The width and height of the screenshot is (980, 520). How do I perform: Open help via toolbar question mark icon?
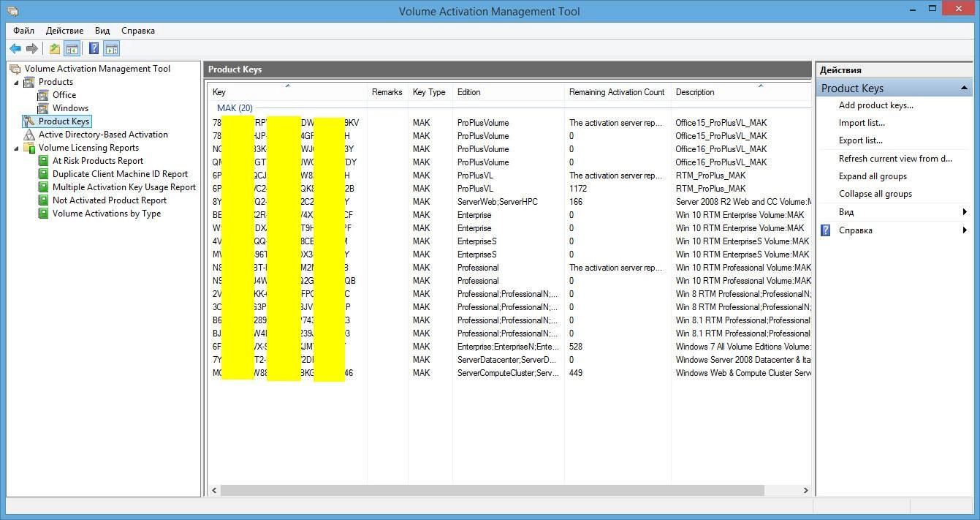pyautogui.click(x=94, y=49)
